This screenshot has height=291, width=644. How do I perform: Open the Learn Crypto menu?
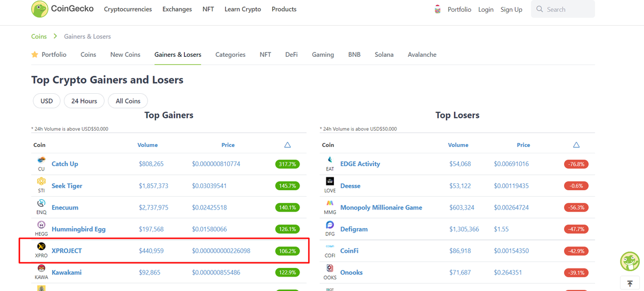(x=243, y=9)
